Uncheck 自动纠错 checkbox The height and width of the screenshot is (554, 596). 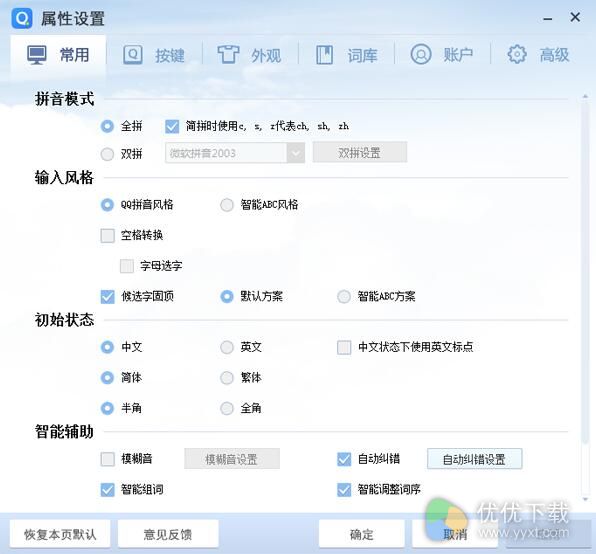point(344,459)
